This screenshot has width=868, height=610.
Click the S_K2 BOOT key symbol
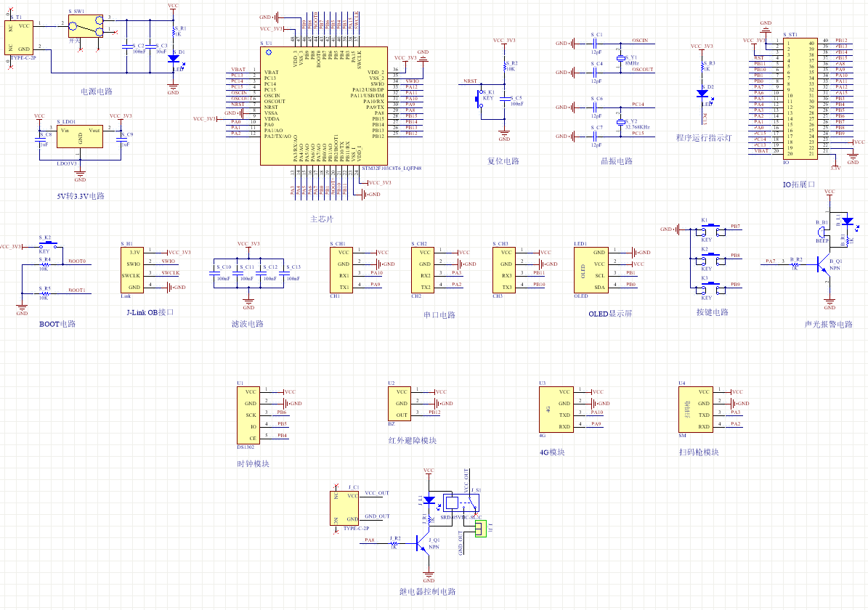coord(48,244)
